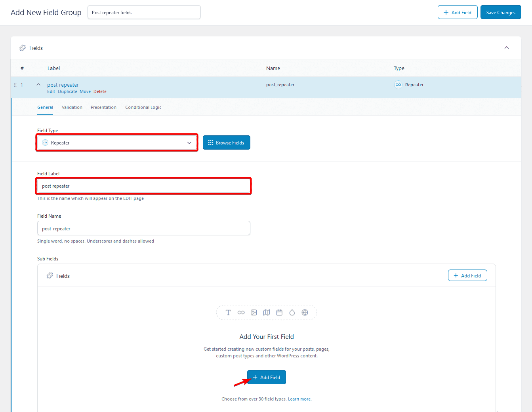Collapse the Fields panel with top-right chevron
Image resolution: width=532 pixels, height=412 pixels.
coord(506,47)
